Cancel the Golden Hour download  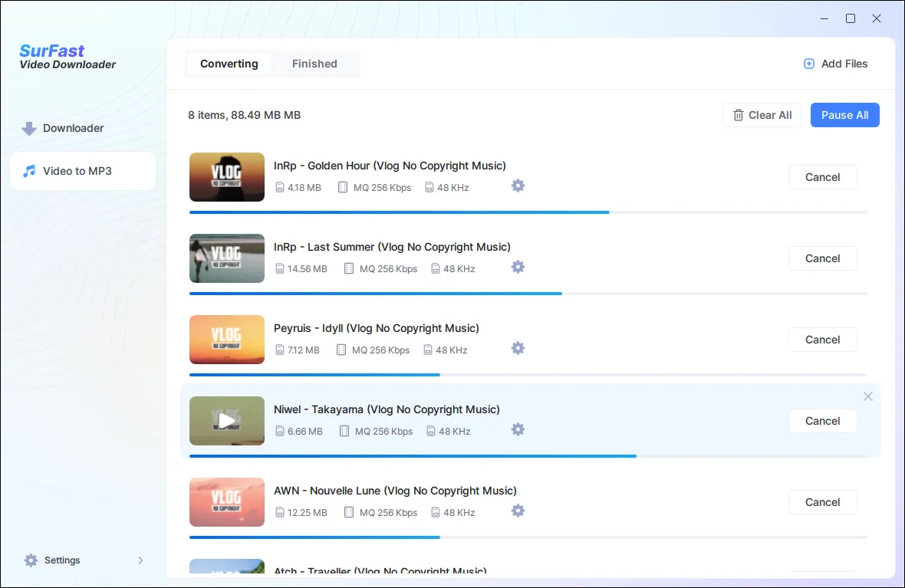pyautogui.click(x=822, y=177)
